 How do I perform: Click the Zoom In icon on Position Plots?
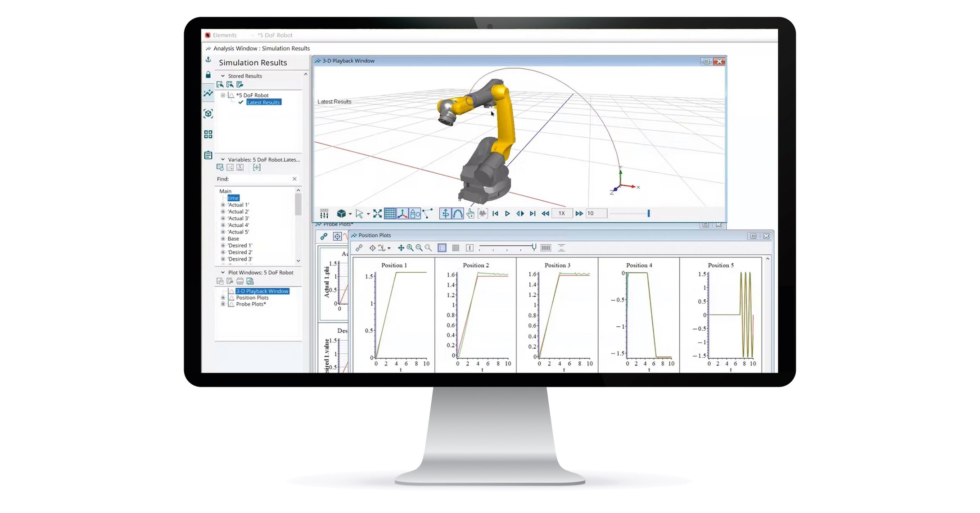tap(410, 247)
